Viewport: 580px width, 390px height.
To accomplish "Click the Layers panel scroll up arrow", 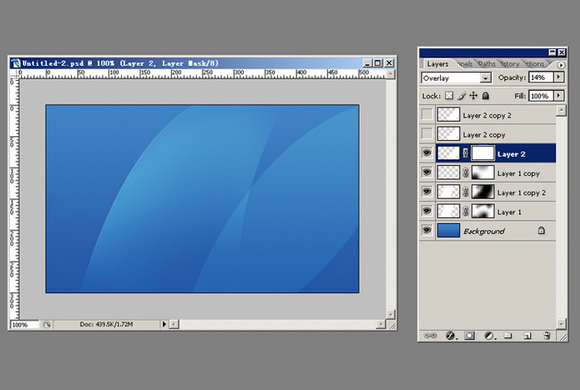I will click(561, 110).
